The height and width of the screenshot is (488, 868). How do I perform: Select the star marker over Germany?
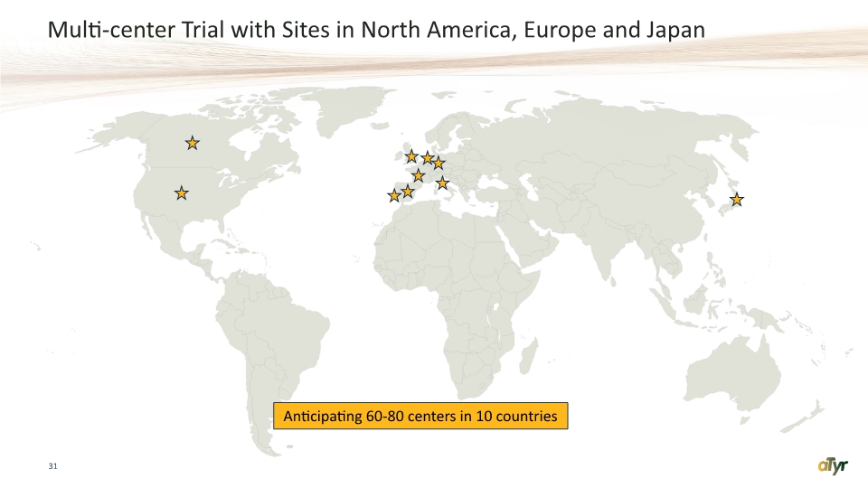(439, 164)
